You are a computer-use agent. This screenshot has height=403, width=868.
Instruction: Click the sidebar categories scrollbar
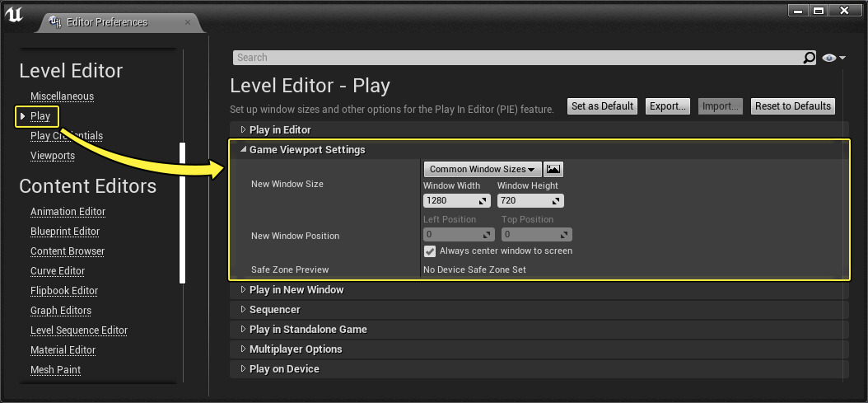182,213
